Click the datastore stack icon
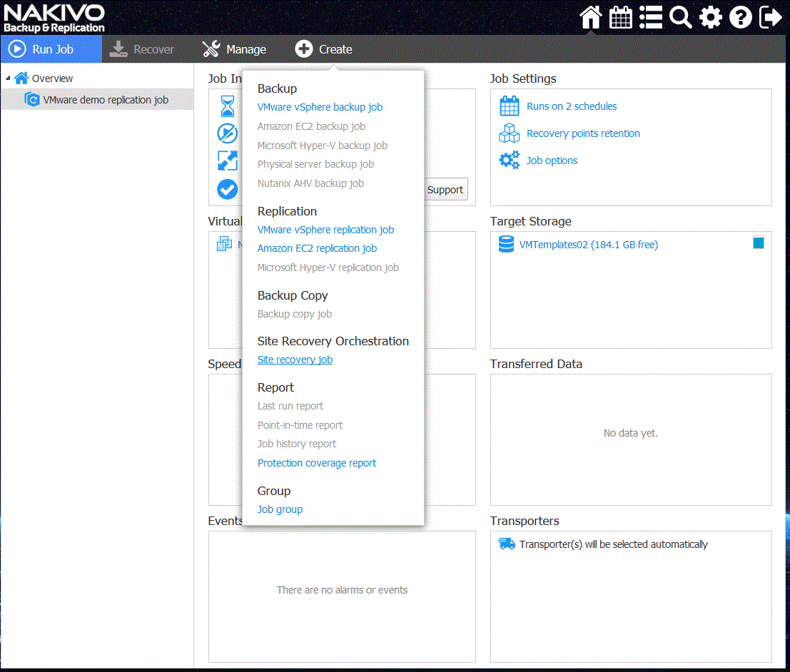Viewport: 790px width, 672px height. [507, 244]
